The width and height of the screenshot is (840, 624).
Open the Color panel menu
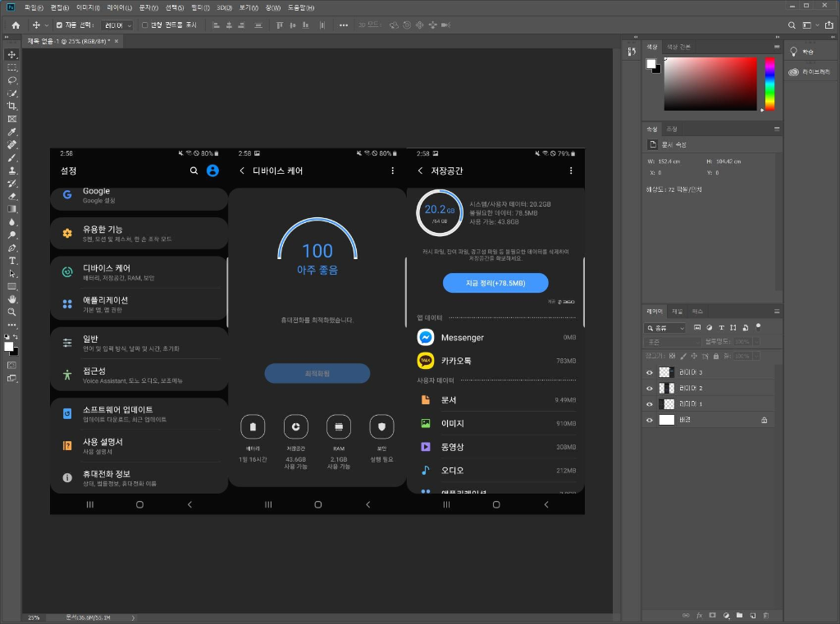click(x=777, y=47)
